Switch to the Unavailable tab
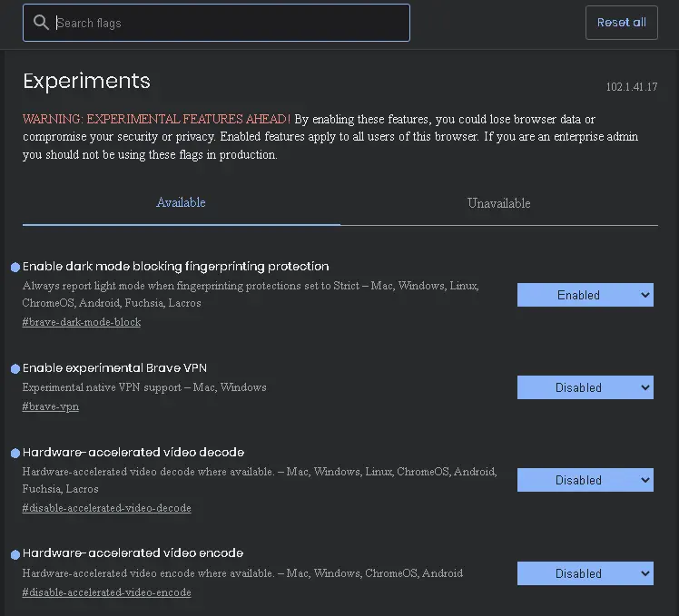 [499, 203]
